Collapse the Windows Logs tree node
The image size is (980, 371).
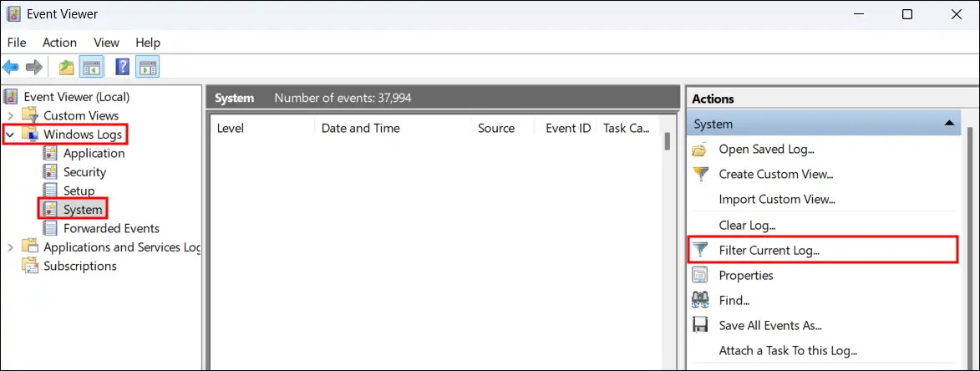11,135
